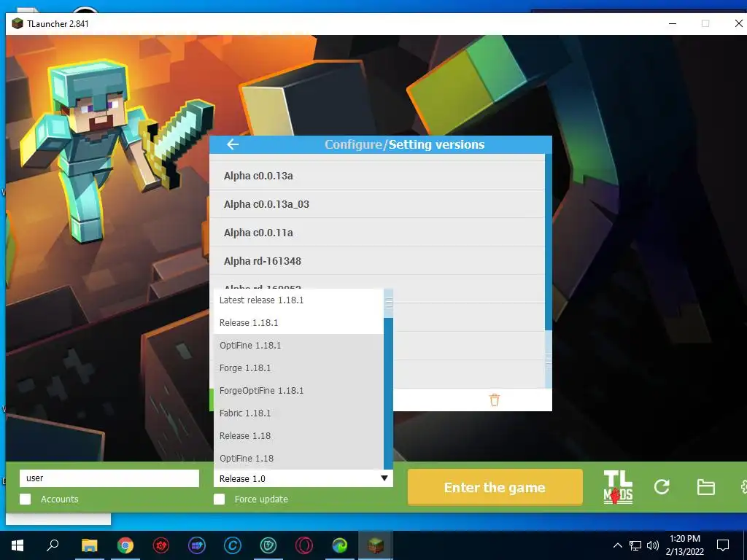Click the version dropdown list scrollbar

pos(388,379)
